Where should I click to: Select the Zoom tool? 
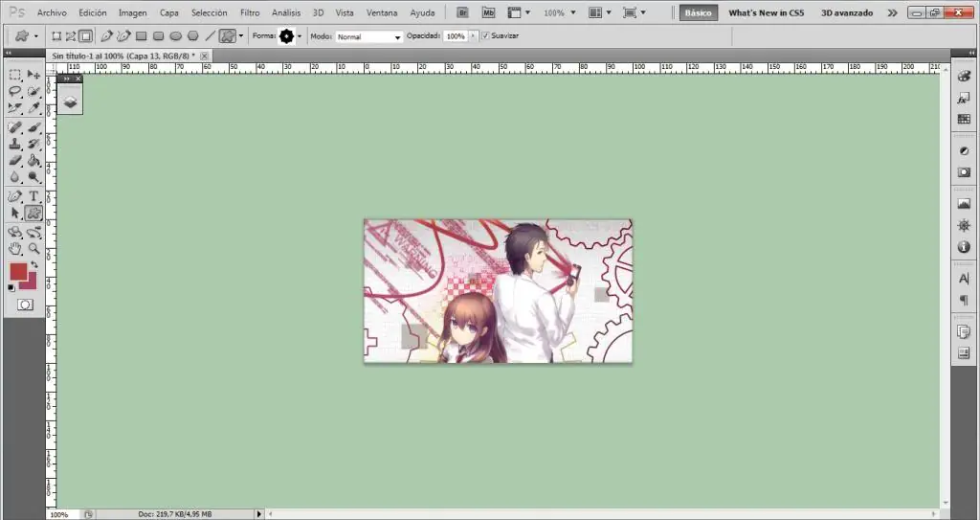pos(33,249)
